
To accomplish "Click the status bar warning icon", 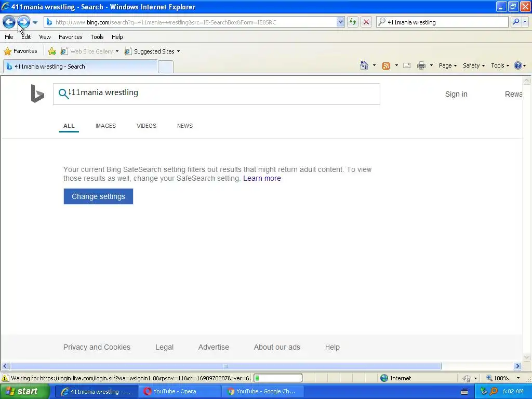I will click(5, 378).
